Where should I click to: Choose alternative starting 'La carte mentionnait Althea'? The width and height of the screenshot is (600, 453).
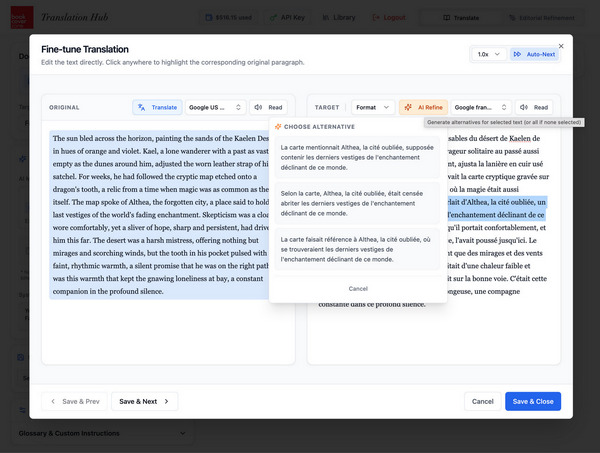(x=357, y=157)
